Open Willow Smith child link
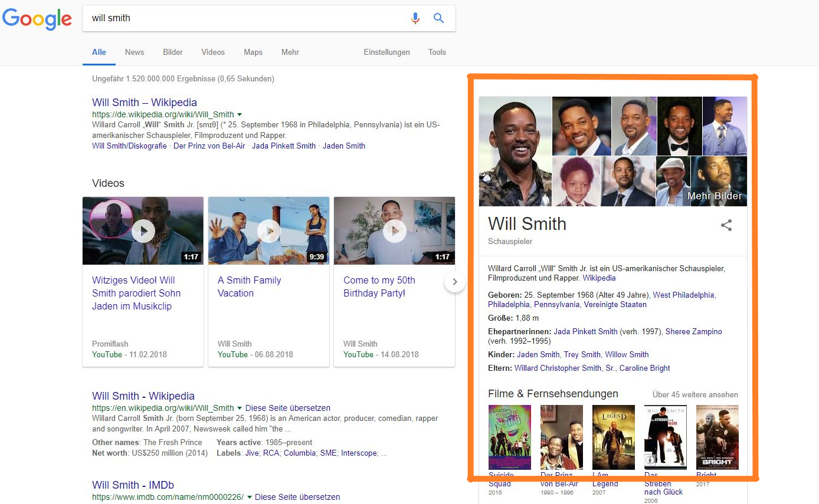819x504 pixels. pos(627,354)
